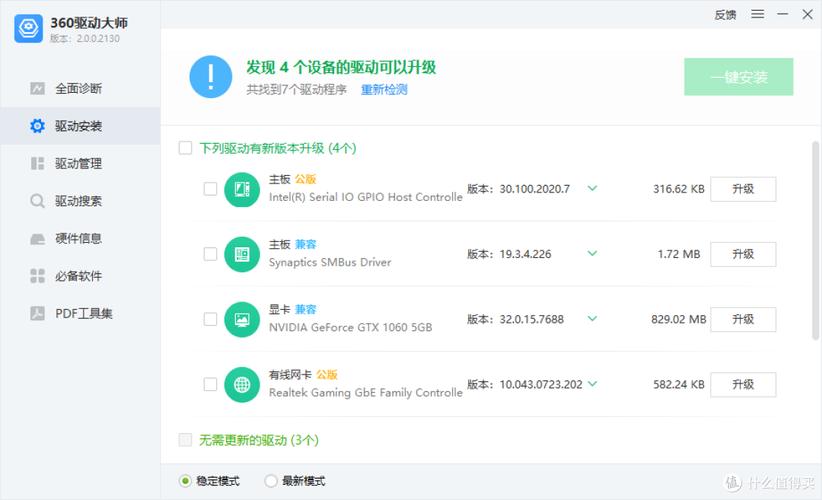This screenshot has height=500, width=822.
Task: Expand version dropdown for 32.0.15.7688
Action: 592,318
